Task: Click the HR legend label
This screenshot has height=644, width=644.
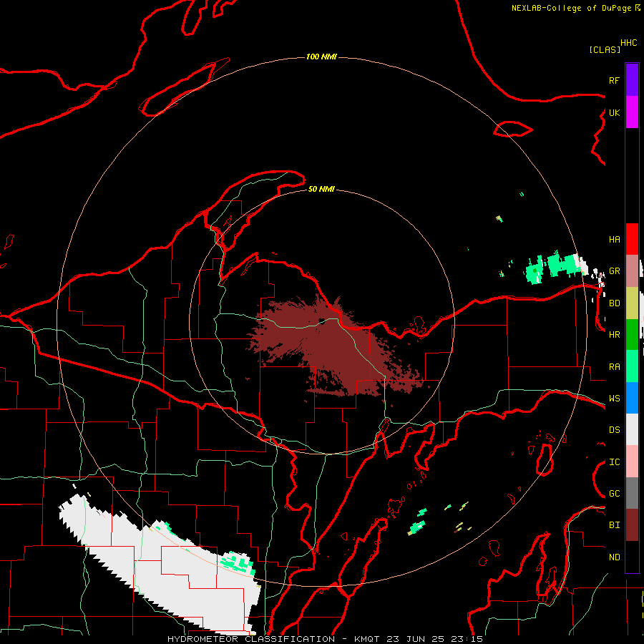Action: pos(614,335)
